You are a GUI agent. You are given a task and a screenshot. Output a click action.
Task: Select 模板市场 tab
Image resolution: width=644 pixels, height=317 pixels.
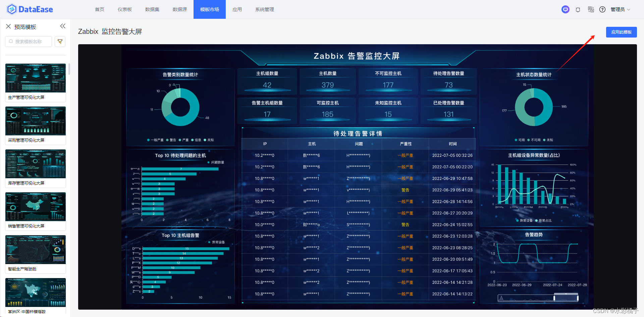(x=210, y=9)
